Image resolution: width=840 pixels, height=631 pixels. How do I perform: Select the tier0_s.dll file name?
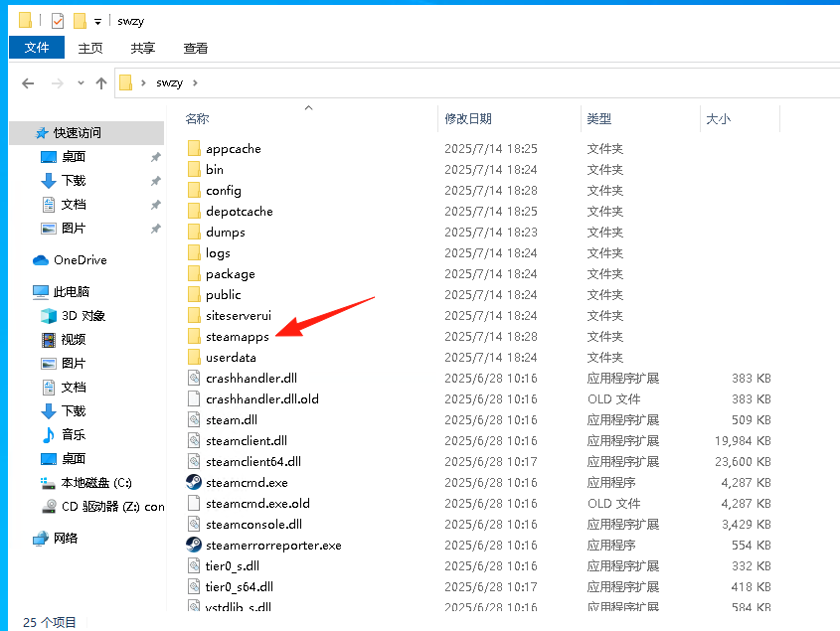pyautogui.click(x=233, y=566)
